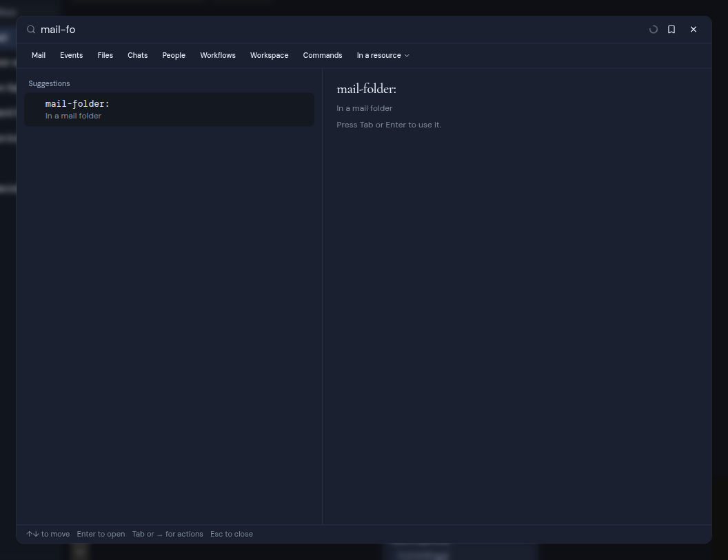
Task: Click the magnifier search icon
Action: point(31,30)
